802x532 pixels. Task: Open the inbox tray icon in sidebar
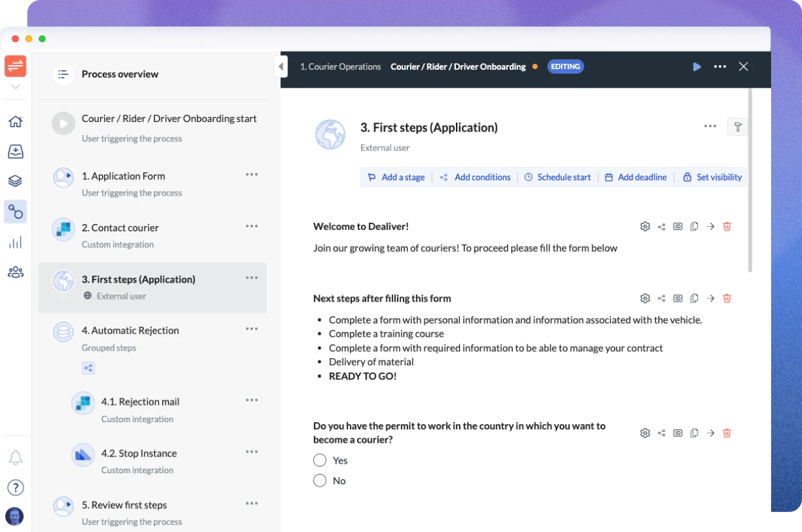tap(15, 151)
